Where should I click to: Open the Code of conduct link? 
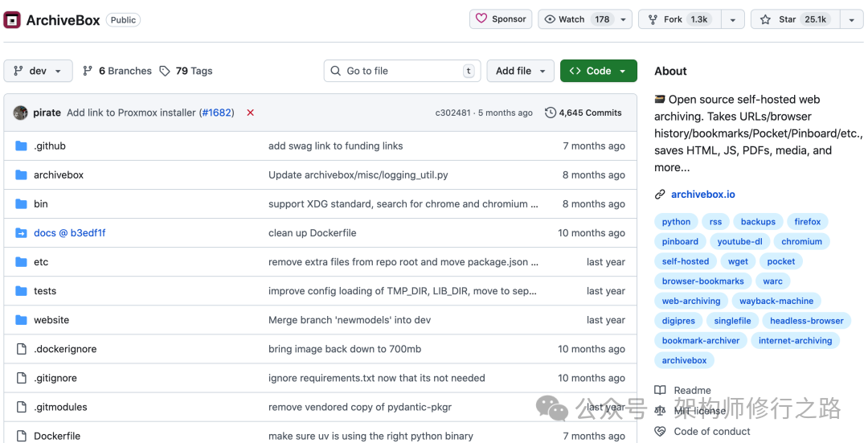pyautogui.click(x=712, y=432)
